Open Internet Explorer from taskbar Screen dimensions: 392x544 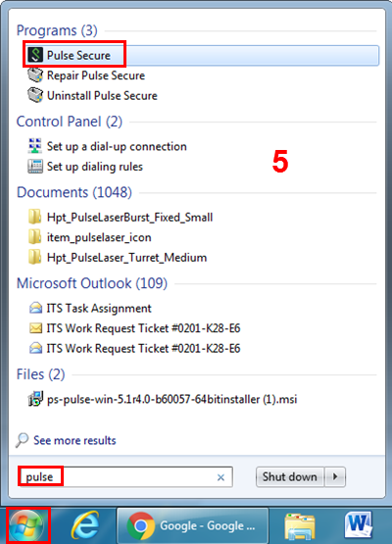coord(84,526)
